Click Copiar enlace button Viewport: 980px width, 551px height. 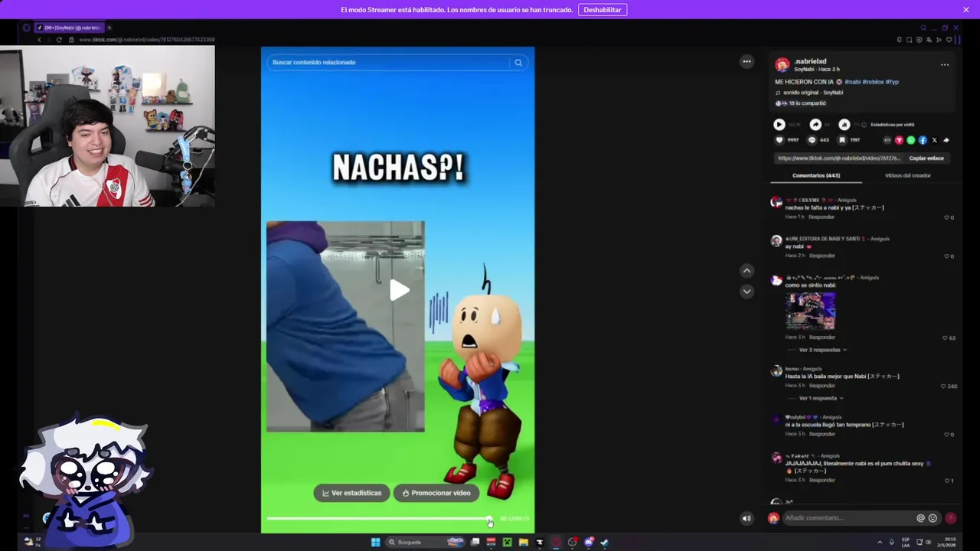[x=926, y=158]
